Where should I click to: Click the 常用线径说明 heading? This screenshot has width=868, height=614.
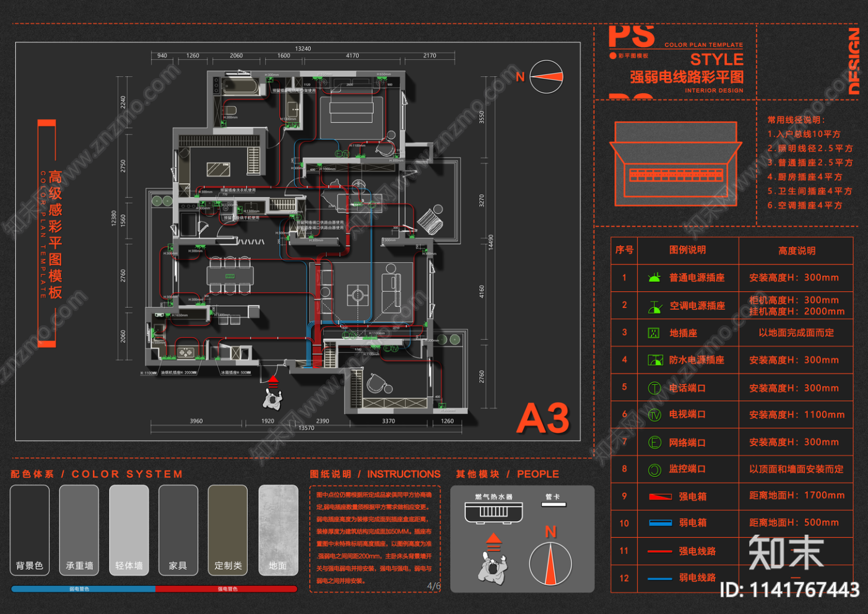coord(797,120)
